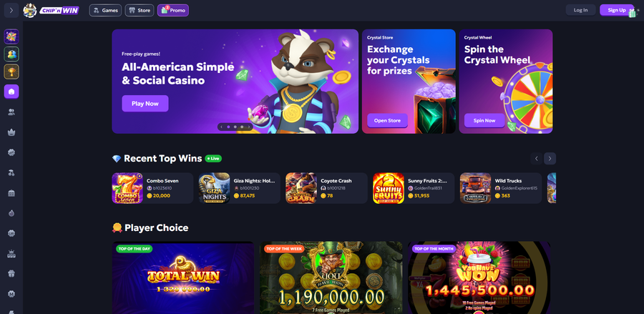The width and height of the screenshot is (644, 314).
Task: Open the Giza Nights game thumbnail
Action: tap(215, 188)
